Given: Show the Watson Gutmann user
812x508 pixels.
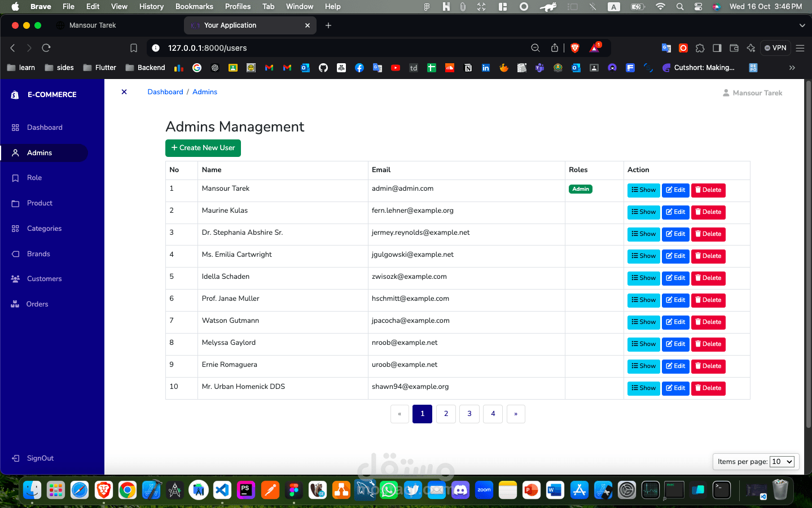Looking at the screenshot, I should [643, 322].
